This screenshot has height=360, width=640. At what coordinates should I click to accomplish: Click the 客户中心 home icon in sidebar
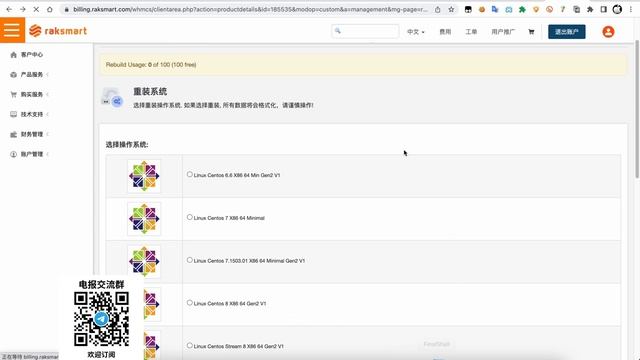pyautogui.click(x=13, y=55)
